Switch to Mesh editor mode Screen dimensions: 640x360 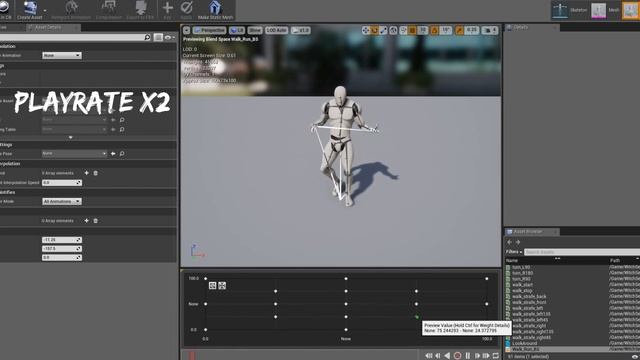pos(605,10)
